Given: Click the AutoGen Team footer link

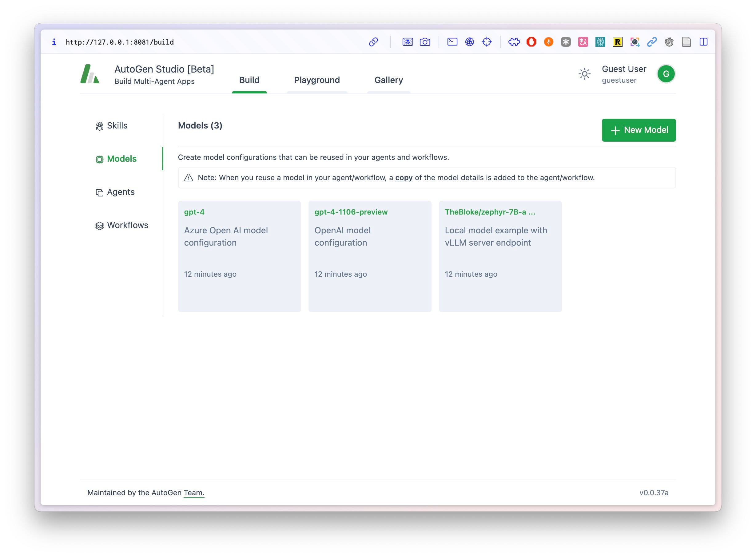Looking at the screenshot, I should pos(194,493).
